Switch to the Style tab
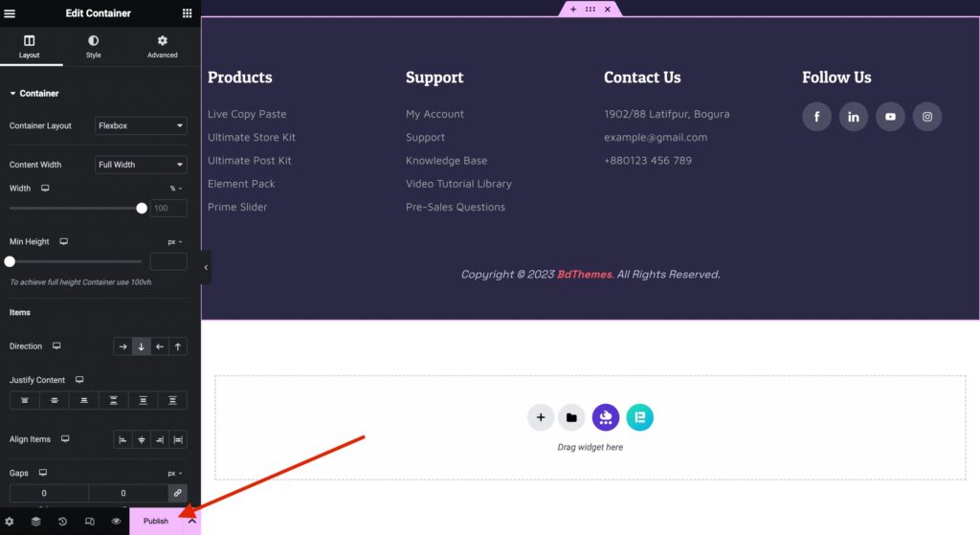 point(93,46)
